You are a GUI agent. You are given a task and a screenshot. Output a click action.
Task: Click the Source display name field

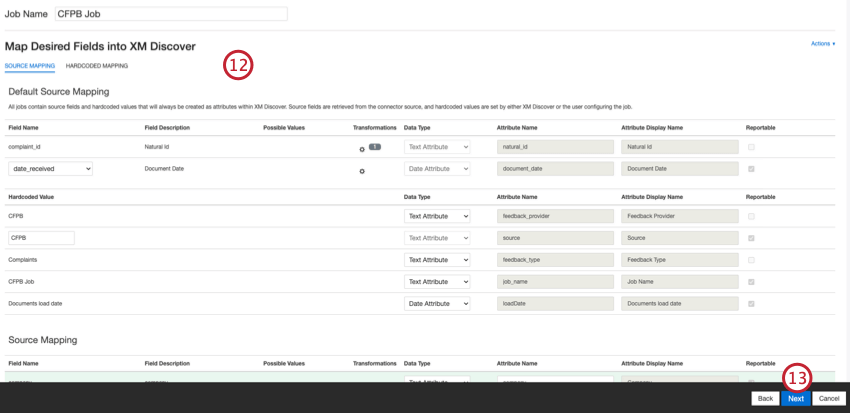click(x=680, y=238)
